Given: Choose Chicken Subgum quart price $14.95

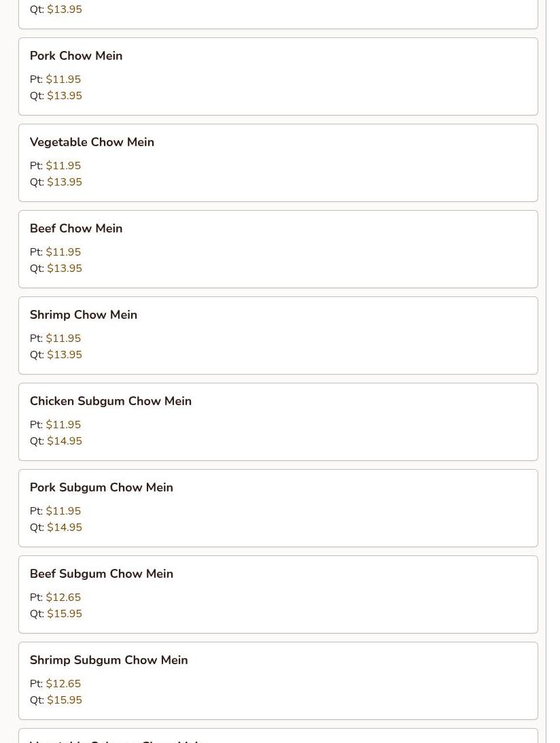Looking at the screenshot, I should pyautogui.click(x=65, y=440).
